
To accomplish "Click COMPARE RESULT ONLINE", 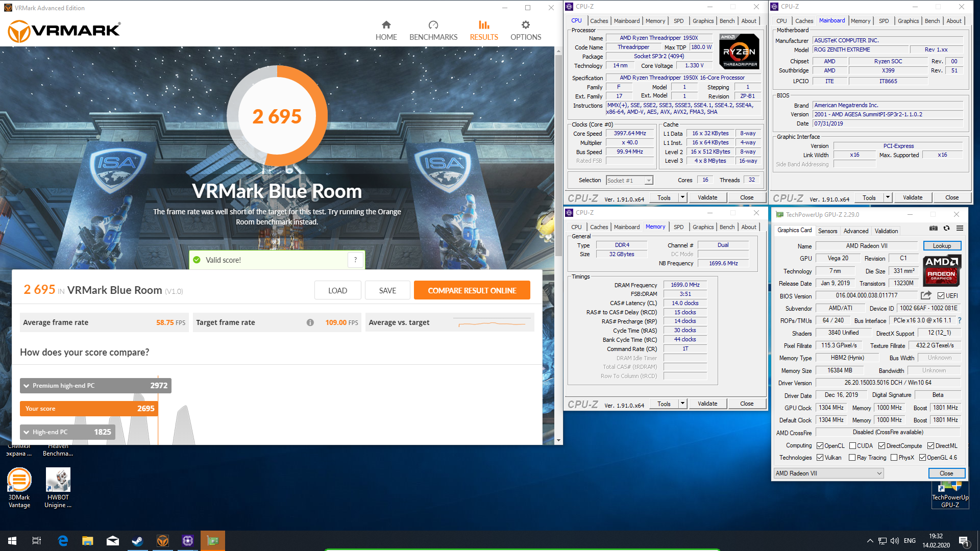I will (472, 290).
